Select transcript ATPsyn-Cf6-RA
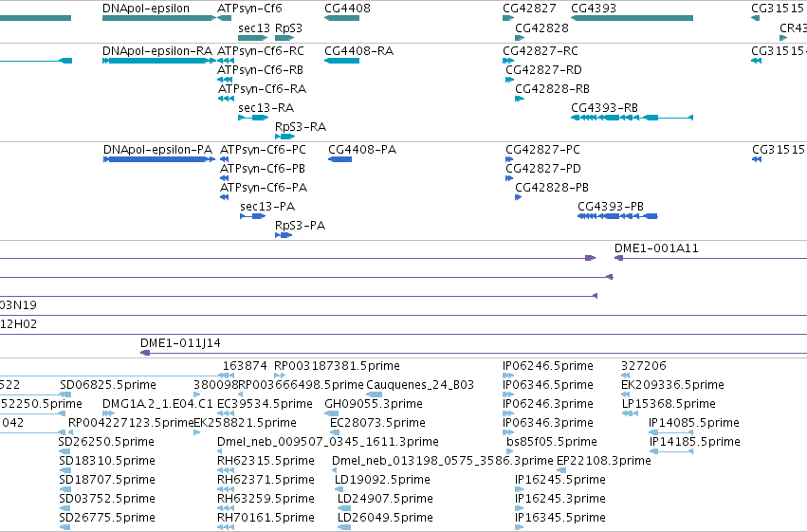Image resolution: width=807 pixels, height=532 pixels. [x=226, y=99]
